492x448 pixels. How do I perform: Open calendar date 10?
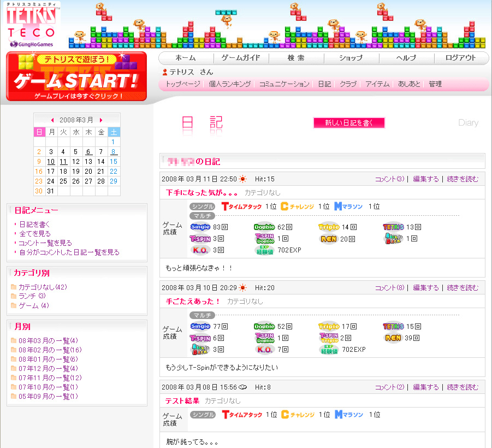click(51, 162)
